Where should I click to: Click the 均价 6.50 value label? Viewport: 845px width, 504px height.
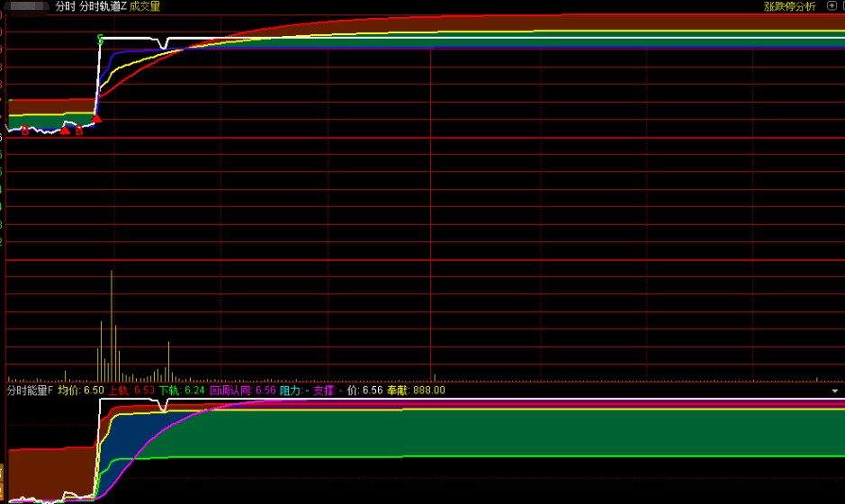click(81, 391)
